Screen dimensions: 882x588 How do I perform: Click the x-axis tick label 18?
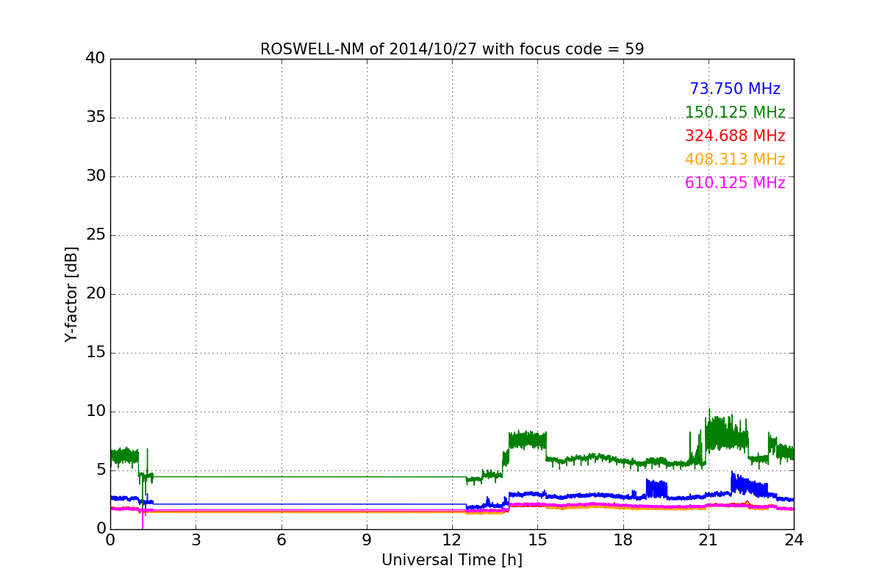pos(623,539)
